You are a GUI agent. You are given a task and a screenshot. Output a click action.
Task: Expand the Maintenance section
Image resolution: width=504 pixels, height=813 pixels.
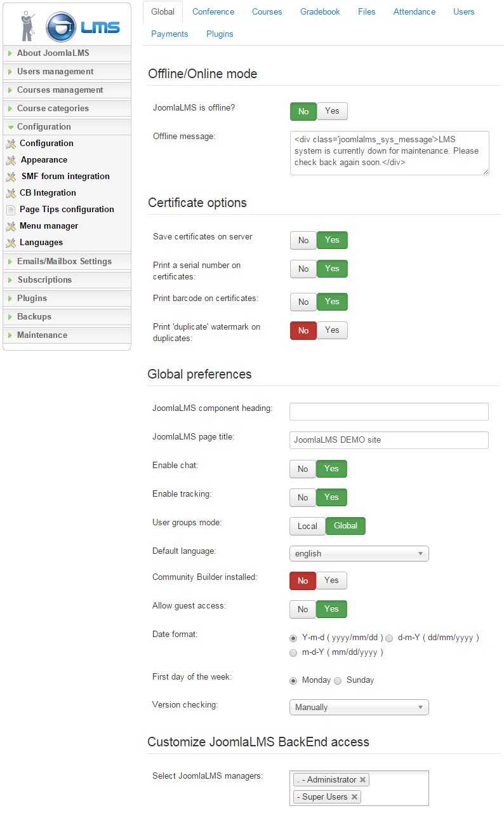click(67, 335)
